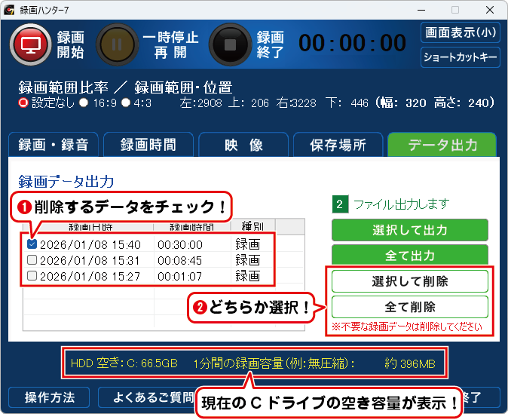Switch to the 録画・録音 tab
Image resolution: width=508 pixels, height=420 pixels.
53,145
